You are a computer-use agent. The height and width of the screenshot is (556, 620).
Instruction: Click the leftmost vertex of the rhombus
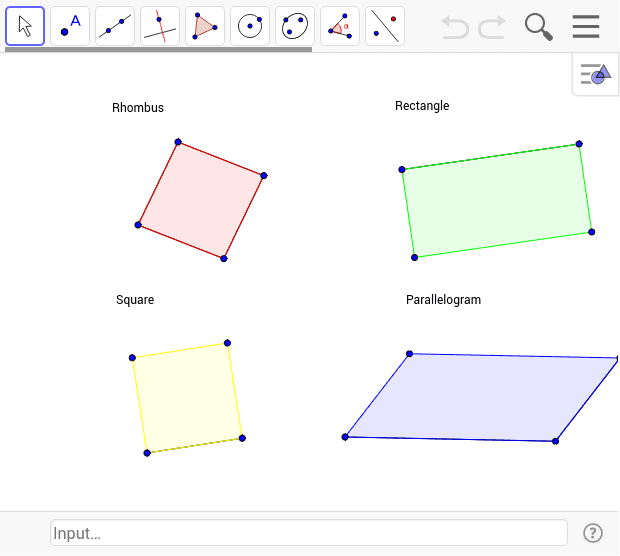138,225
